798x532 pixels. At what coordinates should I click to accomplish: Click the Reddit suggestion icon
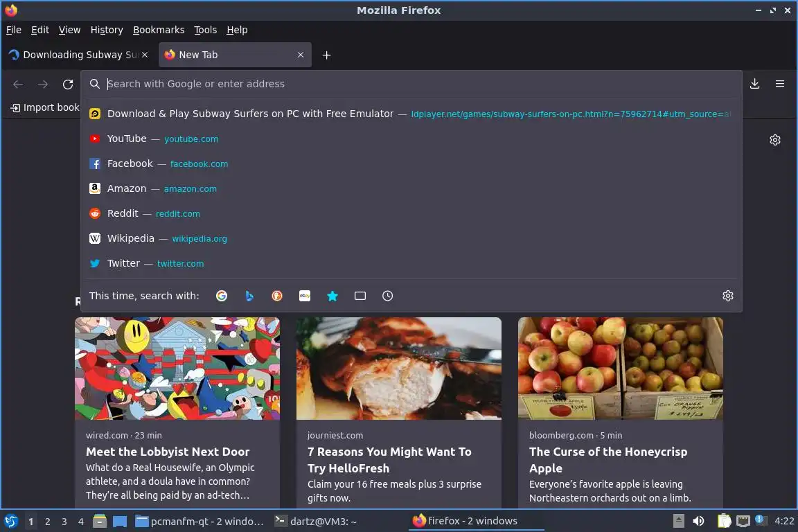click(95, 213)
